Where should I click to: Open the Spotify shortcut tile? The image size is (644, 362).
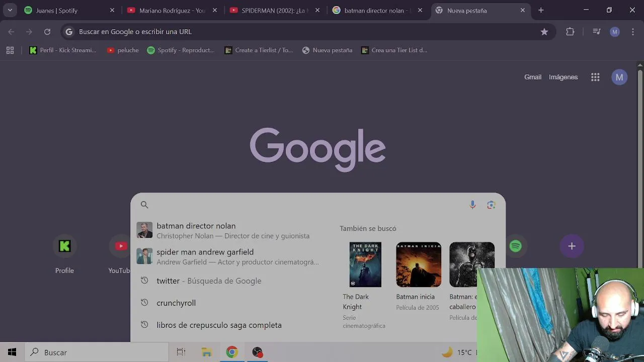(515, 246)
